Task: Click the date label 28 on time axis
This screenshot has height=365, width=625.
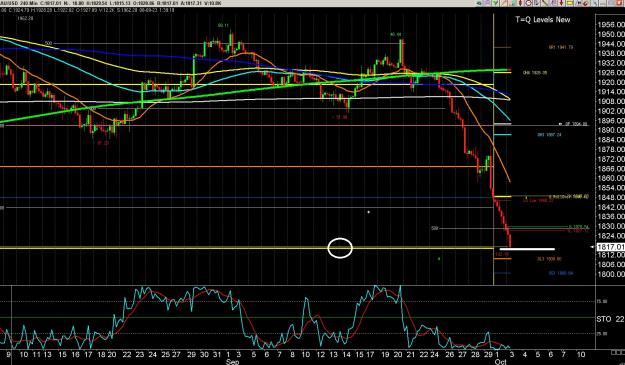Action: [x=475, y=354]
